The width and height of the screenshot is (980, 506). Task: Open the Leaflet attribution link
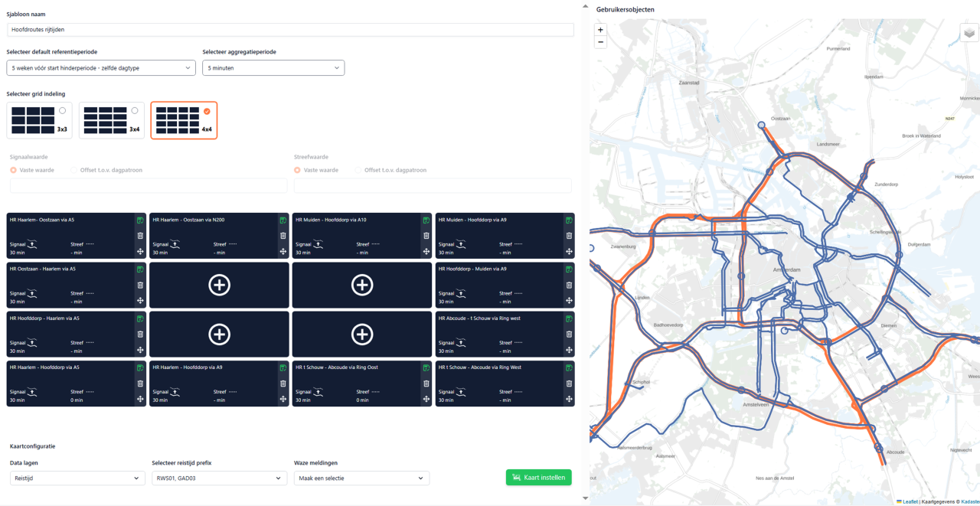click(910, 501)
